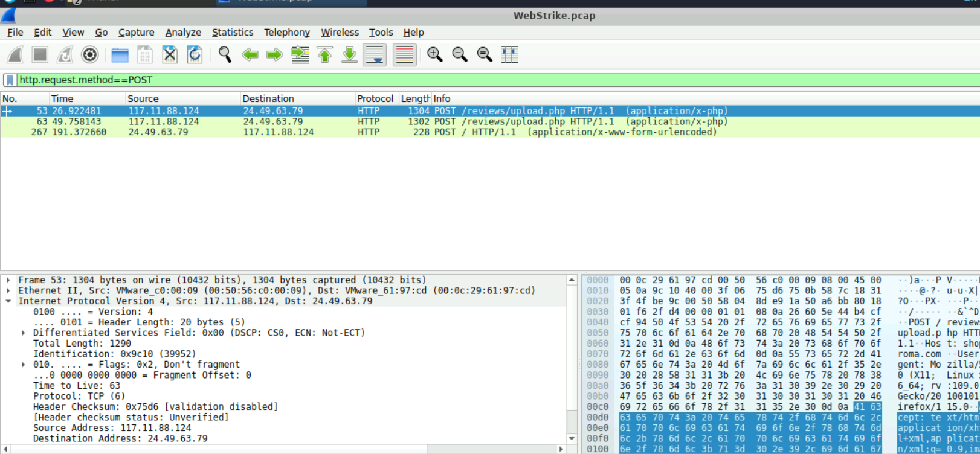Expand the Frame 53 tree entry
The width and height of the screenshot is (980, 454).
tap(8, 280)
